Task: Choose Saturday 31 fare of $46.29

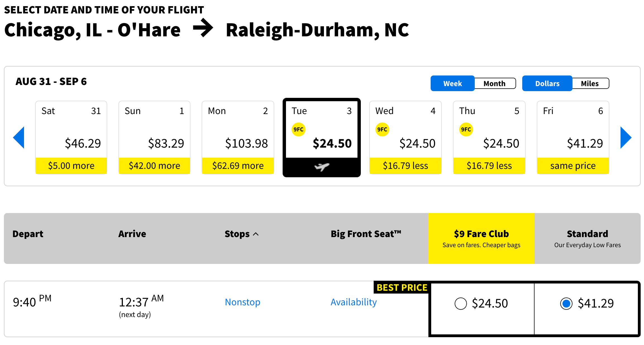Action: pyautogui.click(x=71, y=138)
